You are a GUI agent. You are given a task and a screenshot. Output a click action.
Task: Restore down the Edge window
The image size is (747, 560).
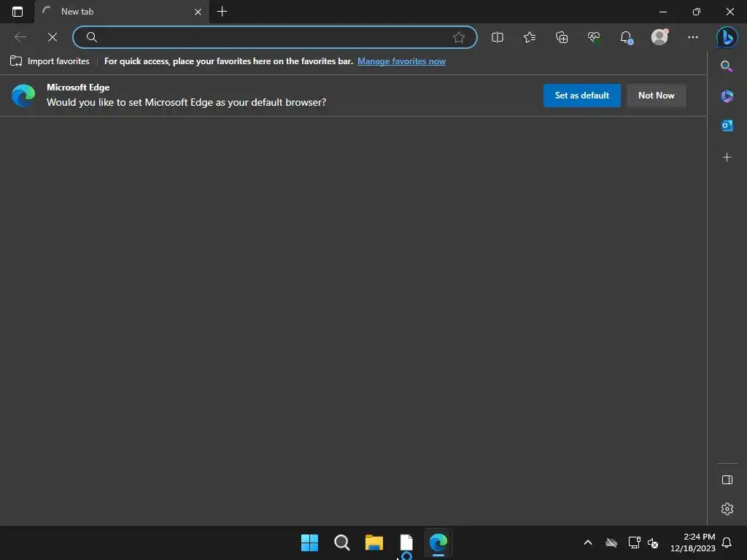pos(697,12)
